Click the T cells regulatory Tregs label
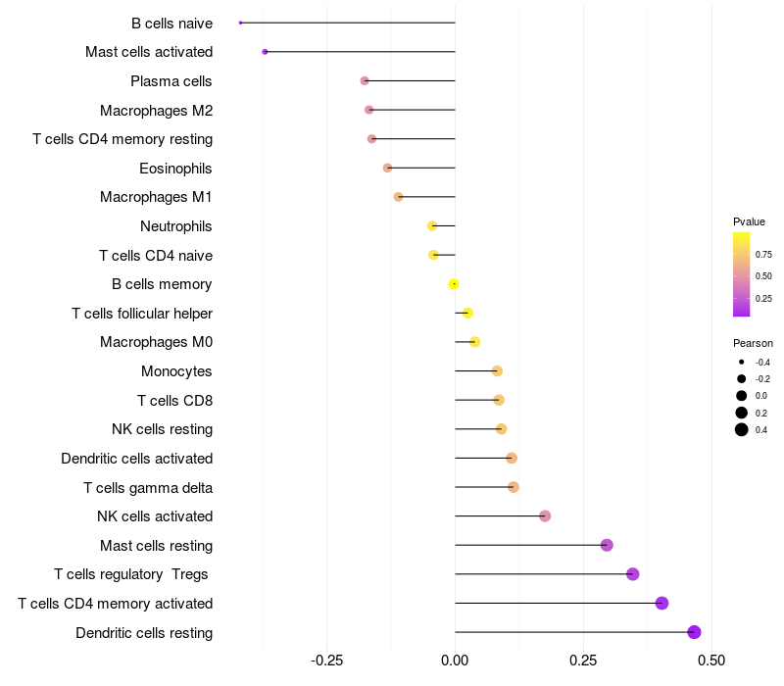This screenshot has width=784, height=686. (x=131, y=574)
